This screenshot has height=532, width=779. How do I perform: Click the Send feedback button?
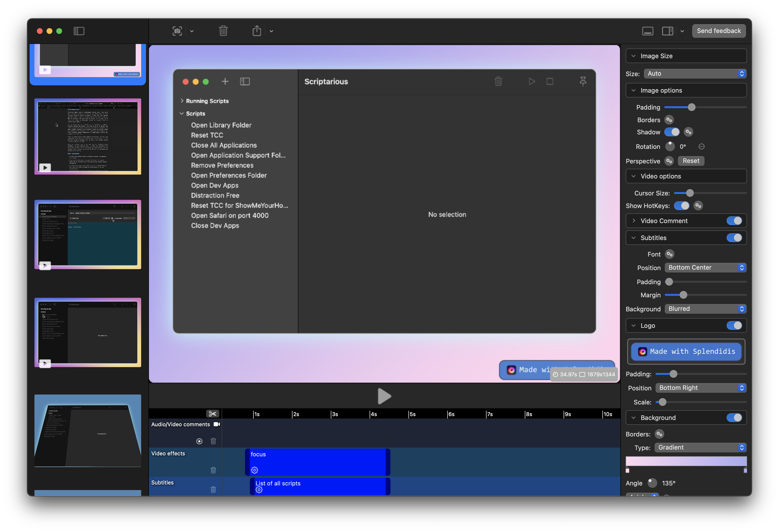(x=719, y=31)
